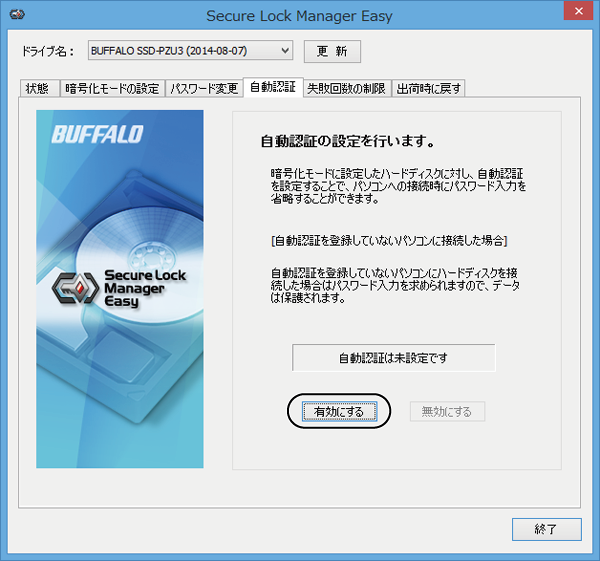Click the ドライブ名 label
Viewport: 600px width, 561px height.
coord(48,51)
